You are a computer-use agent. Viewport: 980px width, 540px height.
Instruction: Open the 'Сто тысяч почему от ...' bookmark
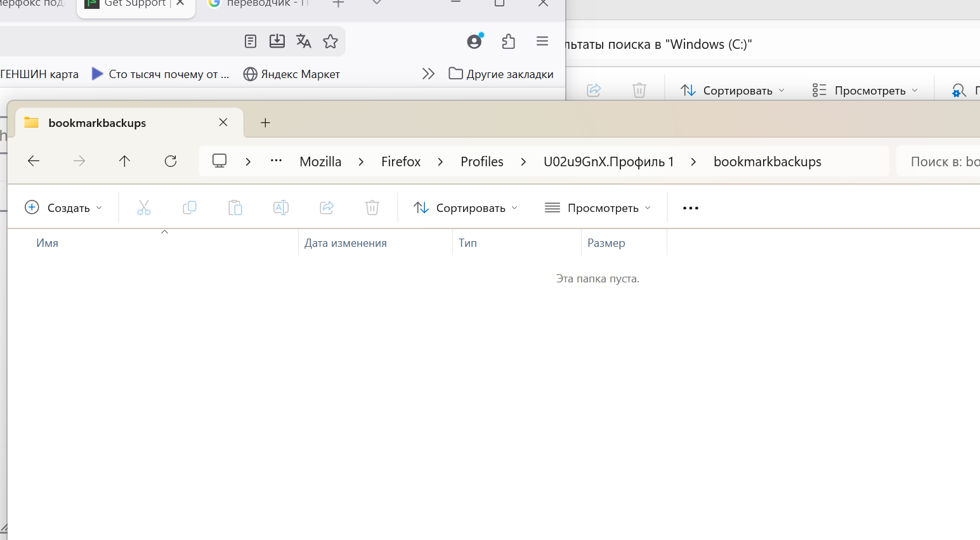160,74
